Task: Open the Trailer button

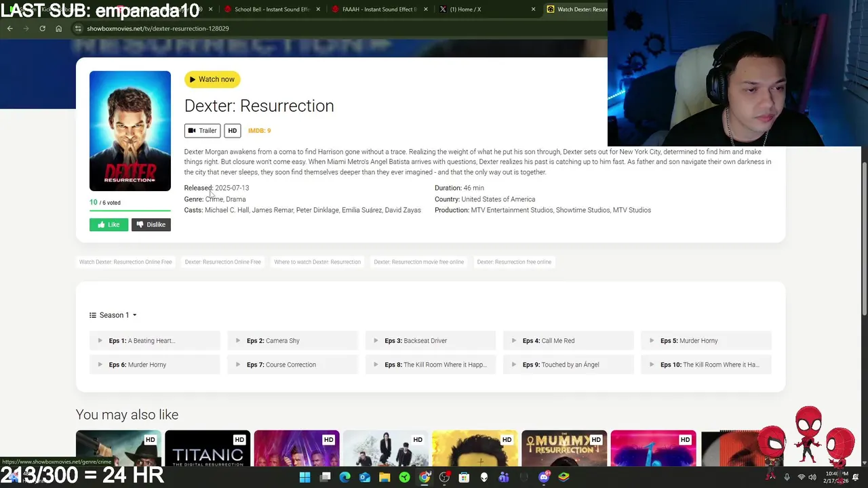Action: pyautogui.click(x=202, y=131)
